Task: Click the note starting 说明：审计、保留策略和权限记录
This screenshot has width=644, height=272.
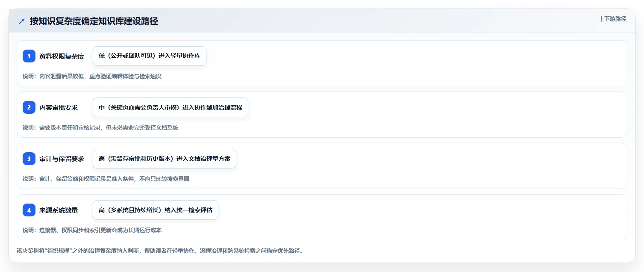Action: coord(106,179)
